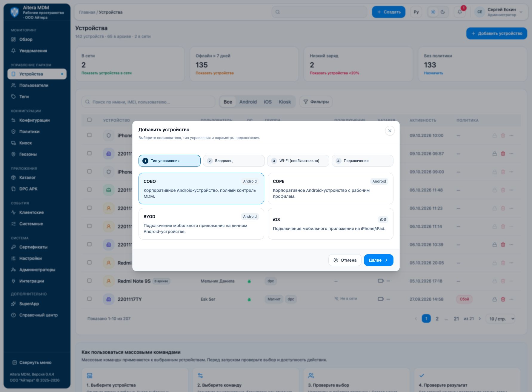Choose the BYOD management type card

(201, 224)
